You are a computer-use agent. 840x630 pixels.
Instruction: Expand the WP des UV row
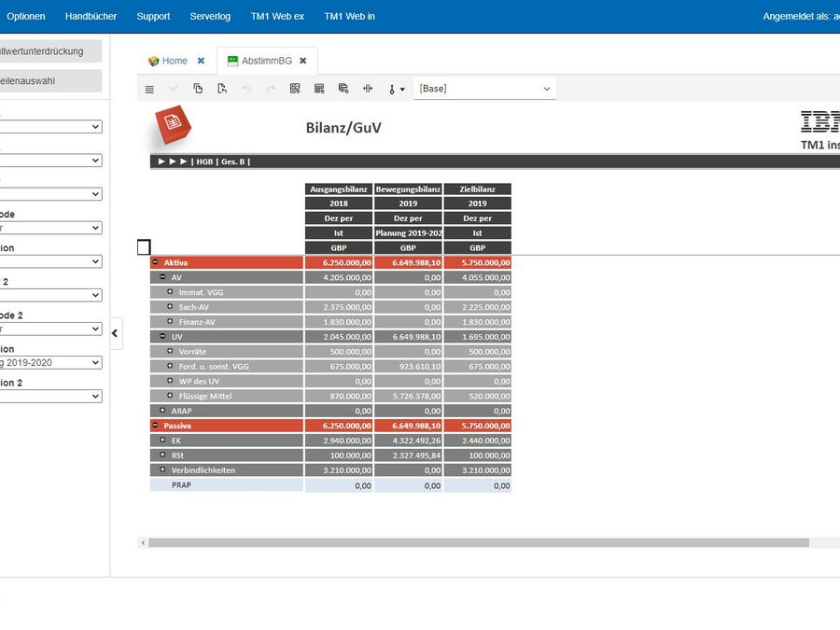click(171, 381)
